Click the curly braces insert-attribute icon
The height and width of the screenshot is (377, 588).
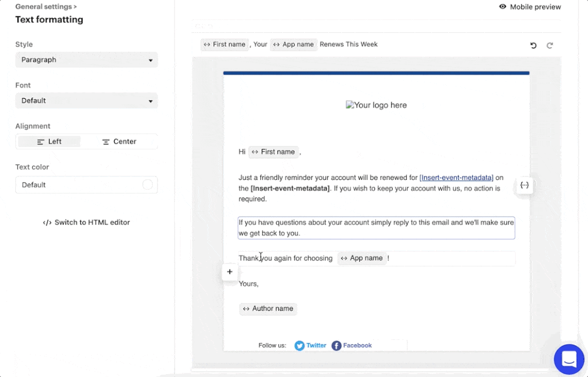(x=524, y=185)
